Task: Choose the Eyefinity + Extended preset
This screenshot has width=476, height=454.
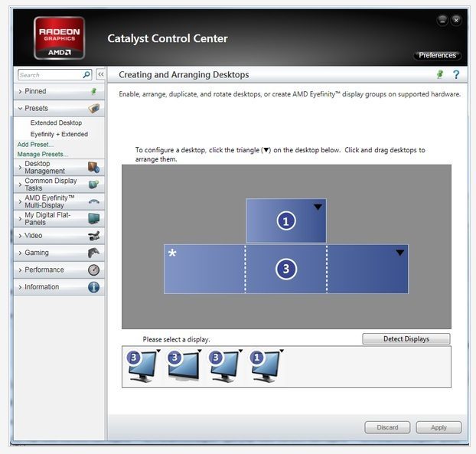Action: click(59, 134)
